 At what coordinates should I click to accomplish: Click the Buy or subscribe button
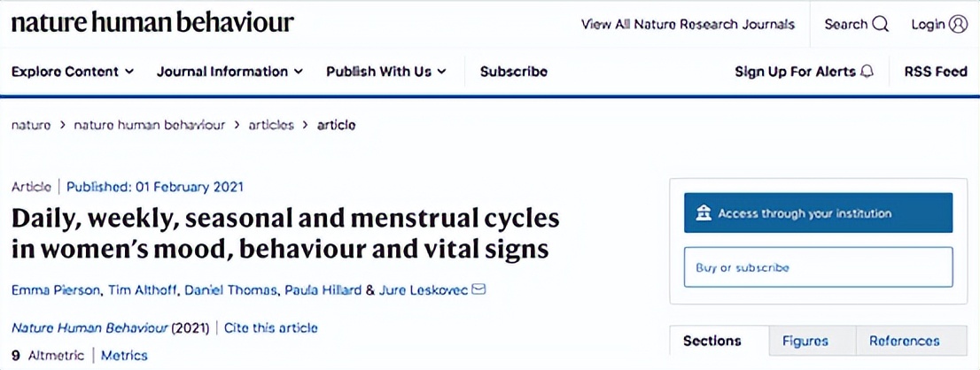coord(818,267)
